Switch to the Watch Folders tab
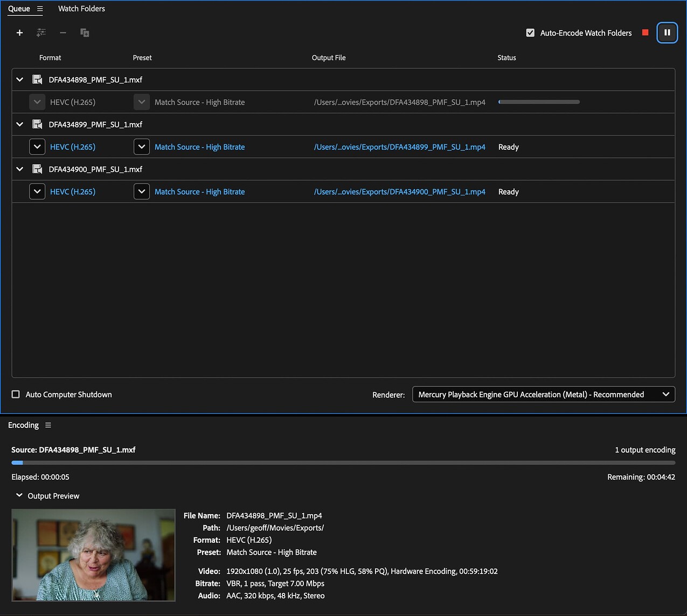Image resolution: width=687 pixels, height=616 pixels. coord(81,8)
